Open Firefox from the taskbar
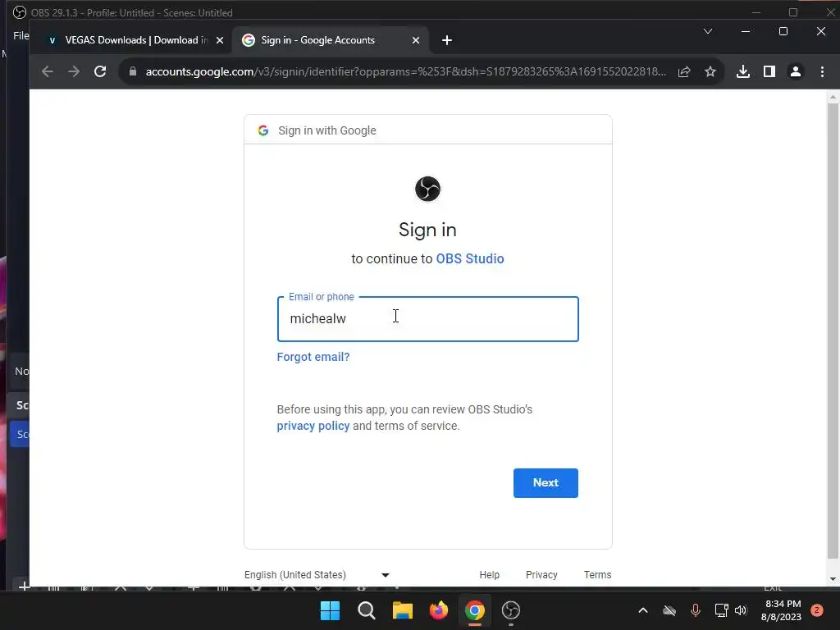This screenshot has width=840, height=630. click(x=439, y=610)
